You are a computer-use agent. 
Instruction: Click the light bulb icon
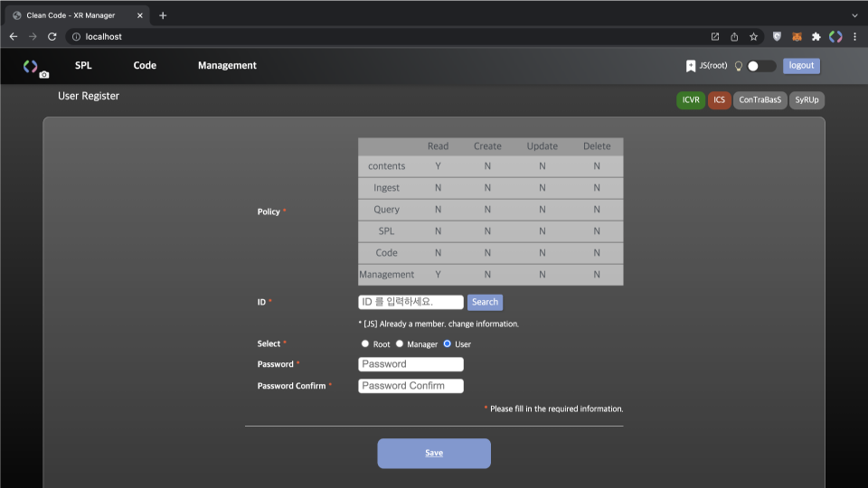point(738,66)
